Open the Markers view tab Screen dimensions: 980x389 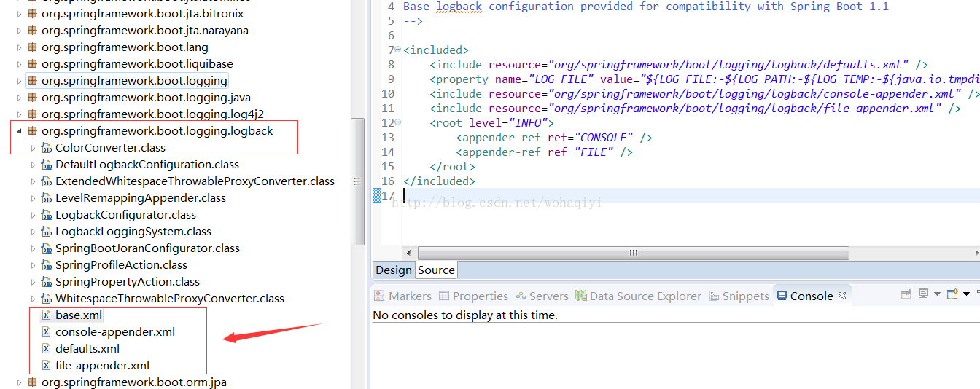[x=402, y=296]
